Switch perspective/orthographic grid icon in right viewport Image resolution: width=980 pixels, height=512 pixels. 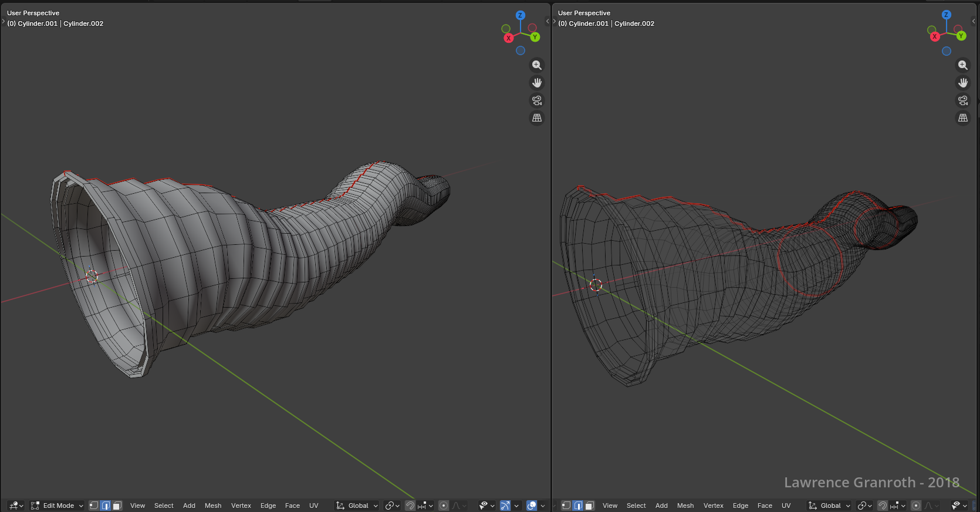pyautogui.click(x=962, y=118)
